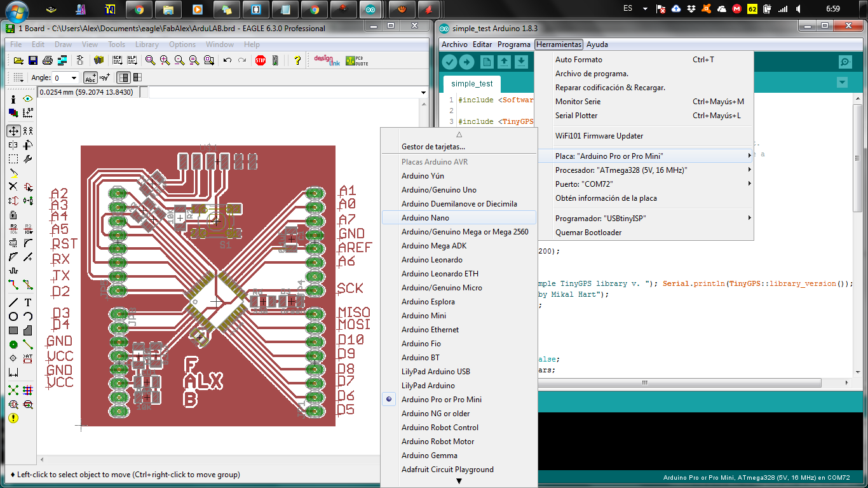Expand the EAGLE command line history dropdown

tap(424, 93)
